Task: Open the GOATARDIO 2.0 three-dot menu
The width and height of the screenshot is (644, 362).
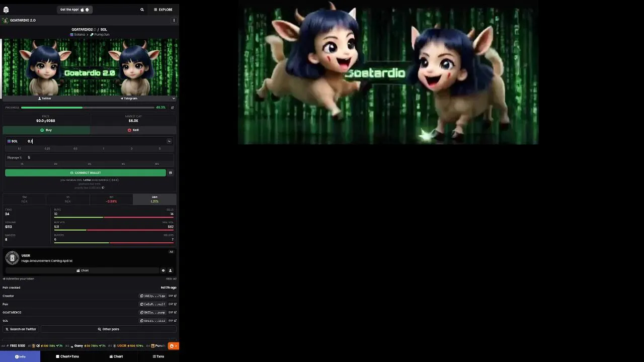Action: [x=174, y=21]
